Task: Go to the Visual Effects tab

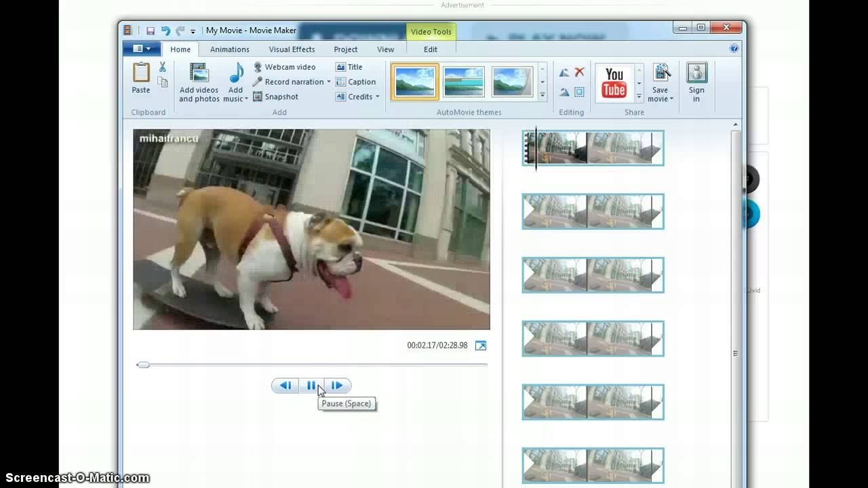Action: pos(292,49)
